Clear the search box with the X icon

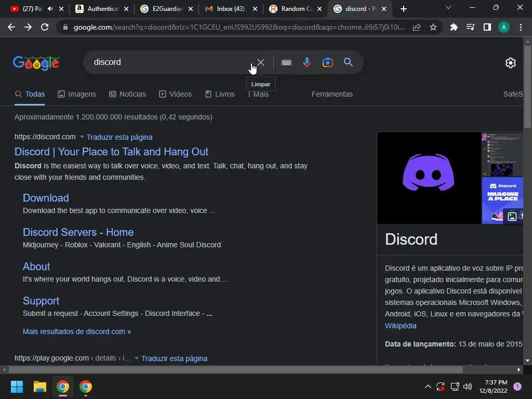[261, 62]
